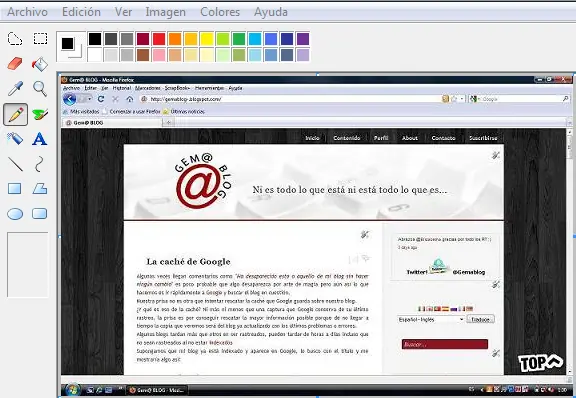Click the red Buscar search field
576x398 pixels.
point(445,344)
